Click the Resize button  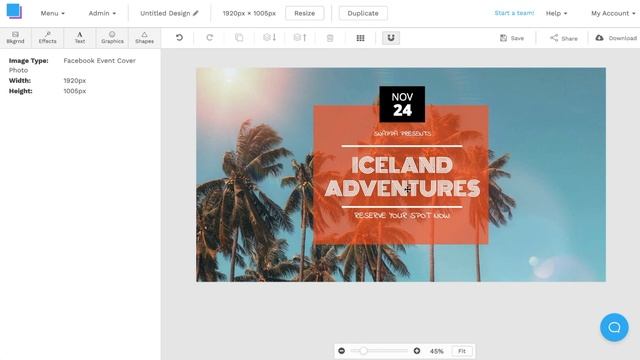(x=304, y=13)
